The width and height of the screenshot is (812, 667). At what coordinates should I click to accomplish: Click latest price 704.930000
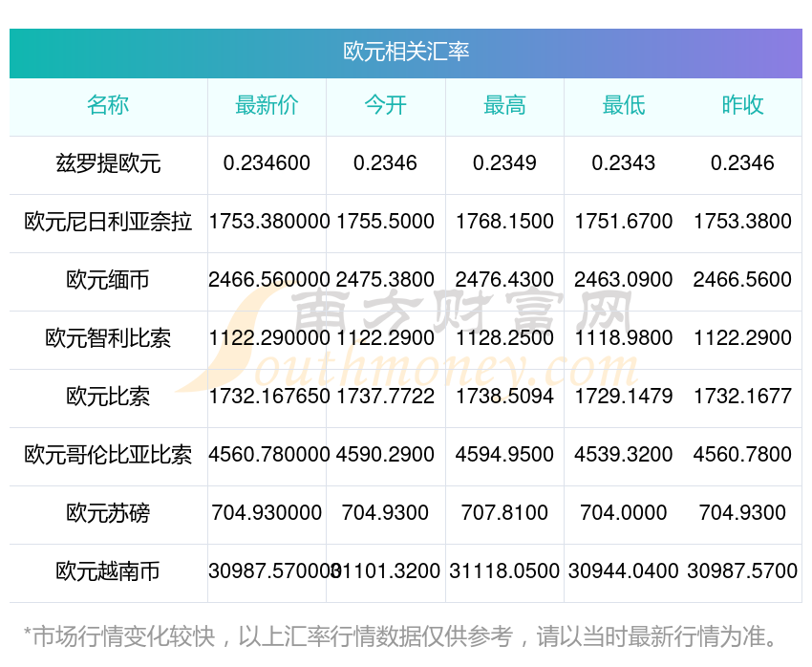tap(267, 513)
